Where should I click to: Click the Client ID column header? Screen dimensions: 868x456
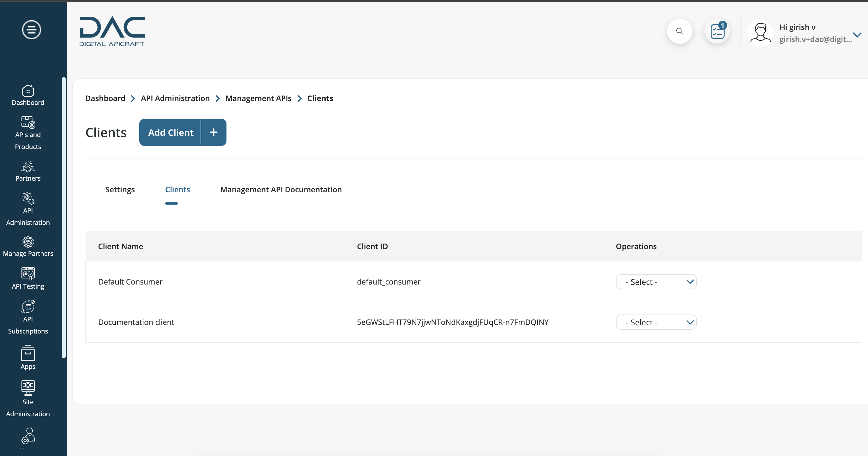[x=372, y=247]
